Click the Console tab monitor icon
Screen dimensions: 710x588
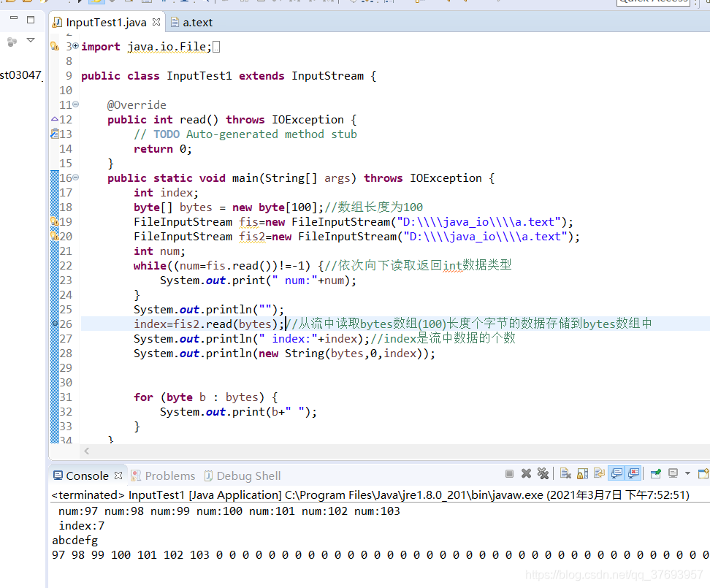click(x=58, y=476)
